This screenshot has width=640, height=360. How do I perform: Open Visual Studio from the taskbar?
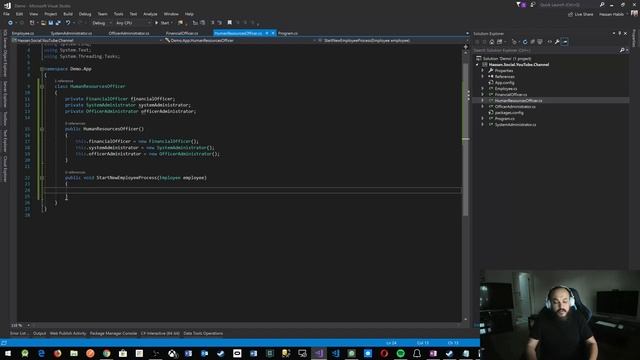[319, 353]
